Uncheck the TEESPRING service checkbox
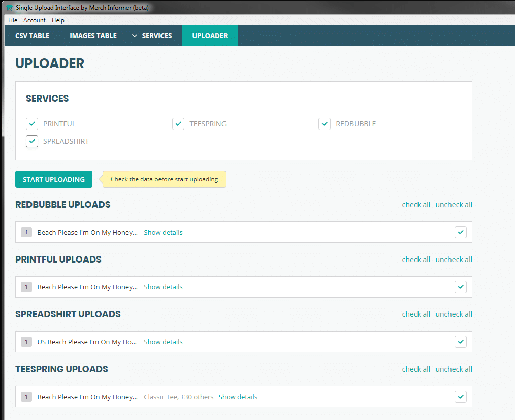 (178, 124)
